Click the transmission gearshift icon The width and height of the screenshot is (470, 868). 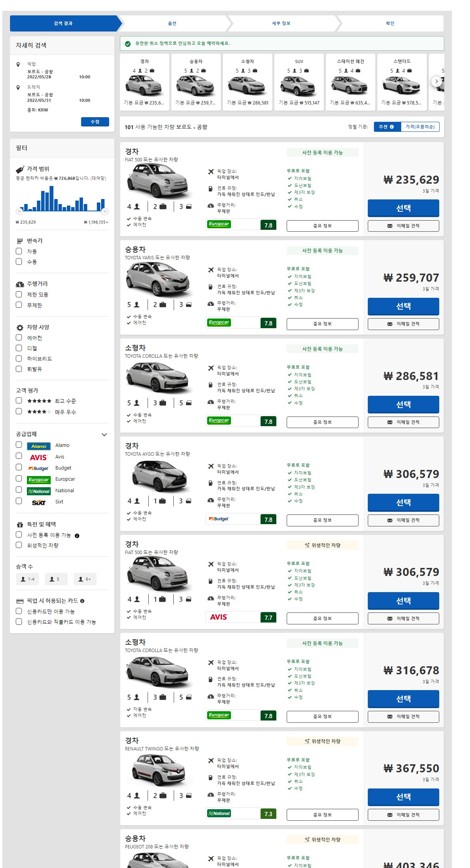pos(20,241)
